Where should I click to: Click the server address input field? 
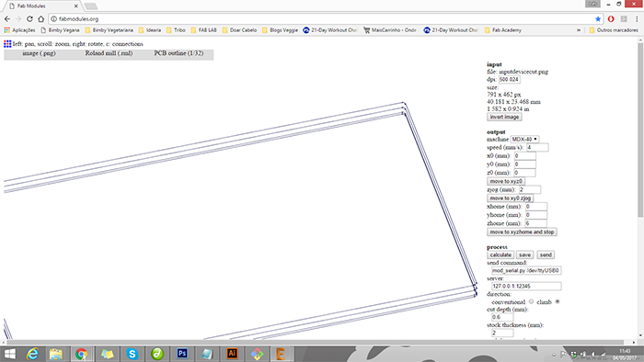(x=526, y=286)
